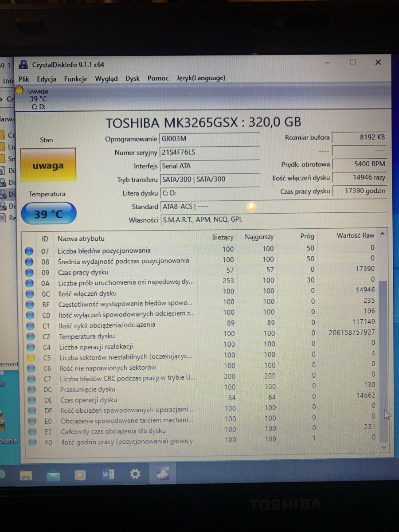Click the blue status dot for attribute DE
The image size is (399, 532).
(32, 400)
